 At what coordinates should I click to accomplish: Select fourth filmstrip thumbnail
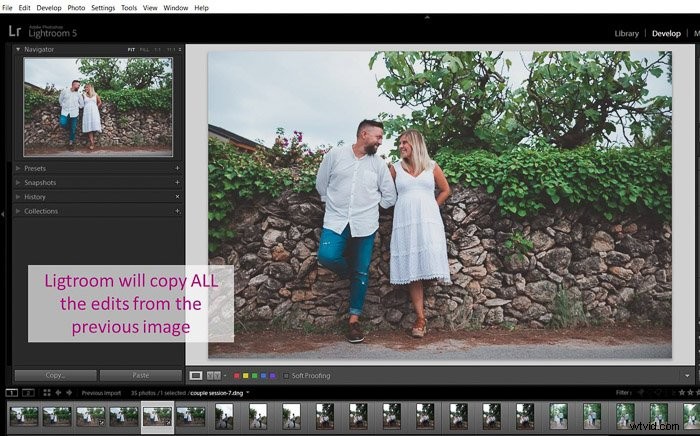[124, 416]
